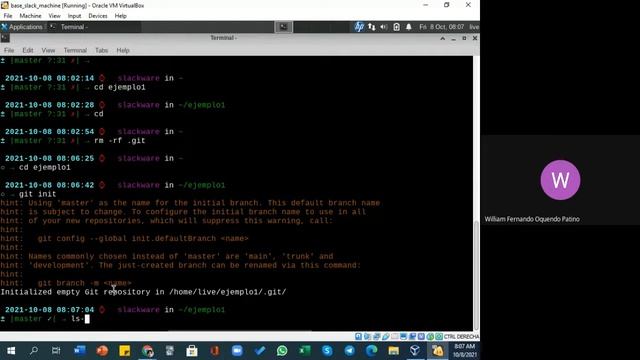
Task: Click the W avatar of William Fernando
Action: (560, 180)
